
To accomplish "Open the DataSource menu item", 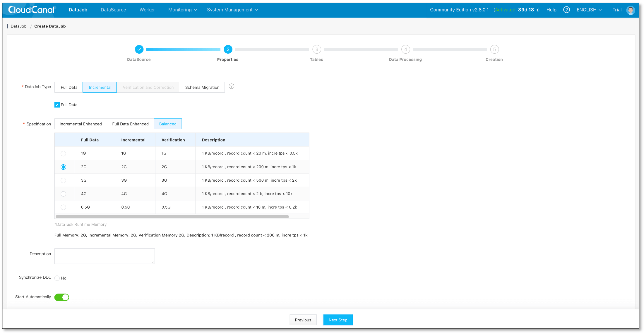I will coord(113,10).
